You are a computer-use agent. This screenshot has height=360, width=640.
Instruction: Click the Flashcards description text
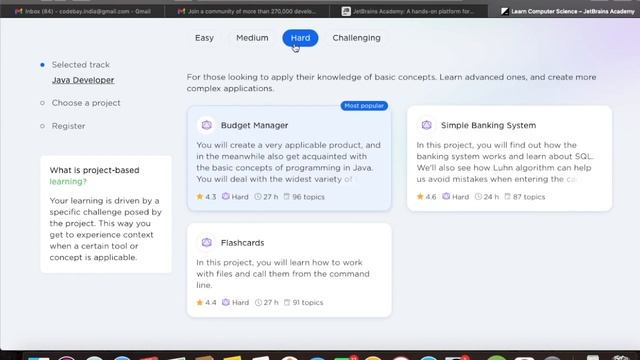click(283, 274)
